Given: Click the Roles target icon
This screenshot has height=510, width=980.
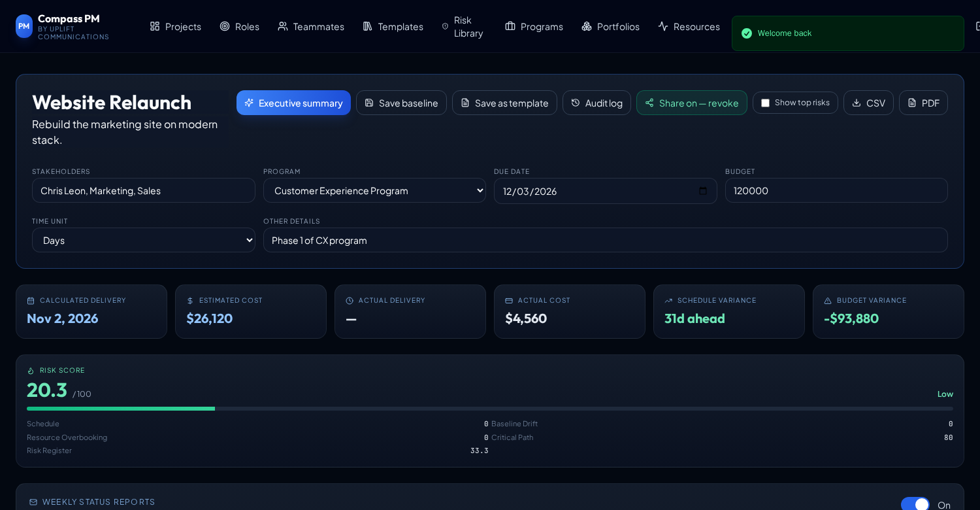Looking at the screenshot, I should pyautogui.click(x=225, y=26).
